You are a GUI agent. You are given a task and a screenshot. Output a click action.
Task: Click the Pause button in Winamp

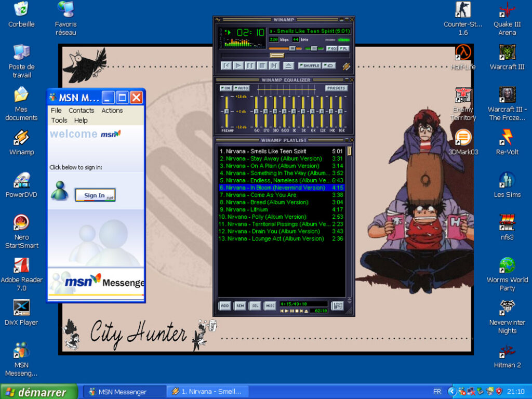pyautogui.click(x=250, y=65)
